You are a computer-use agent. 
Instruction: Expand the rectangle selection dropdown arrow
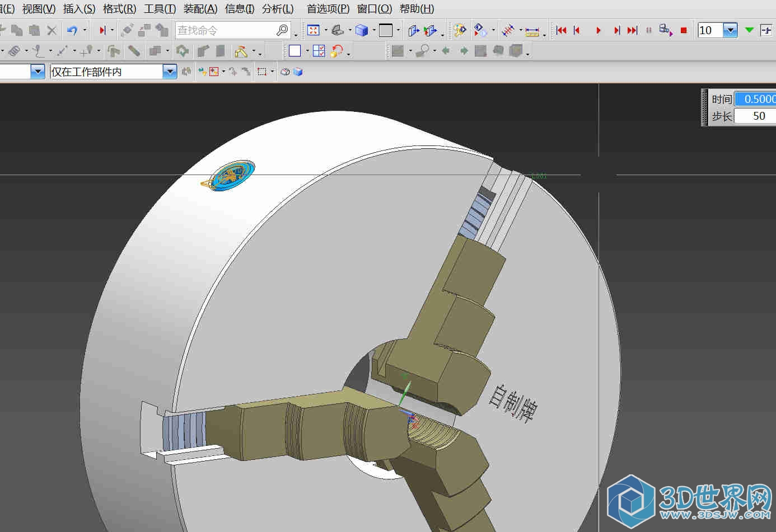click(x=272, y=72)
